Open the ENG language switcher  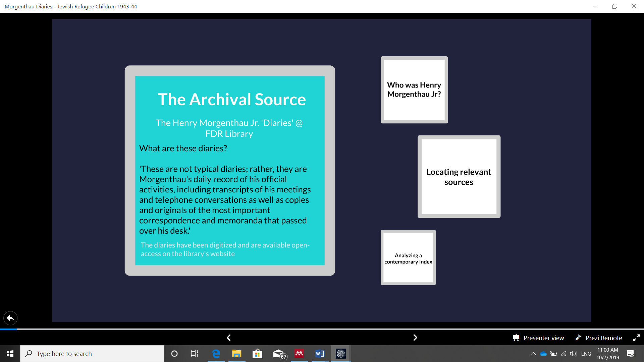click(586, 354)
